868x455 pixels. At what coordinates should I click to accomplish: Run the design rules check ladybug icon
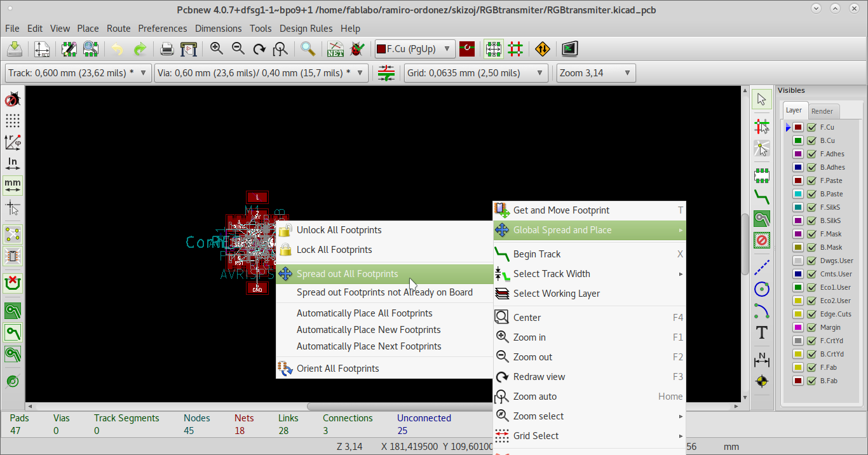(x=357, y=49)
